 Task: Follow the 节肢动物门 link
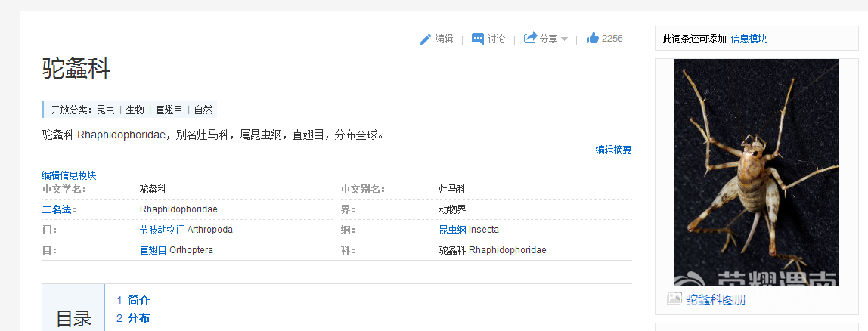pyautogui.click(x=162, y=230)
